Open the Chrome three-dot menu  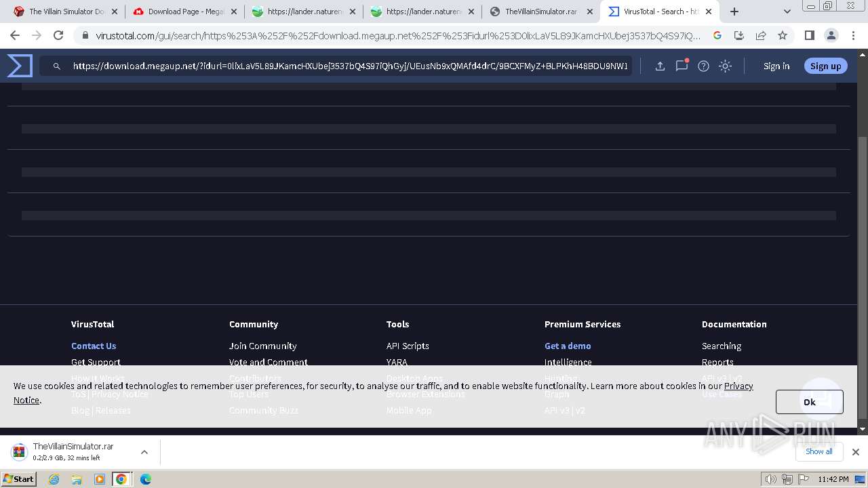coord(853,35)
